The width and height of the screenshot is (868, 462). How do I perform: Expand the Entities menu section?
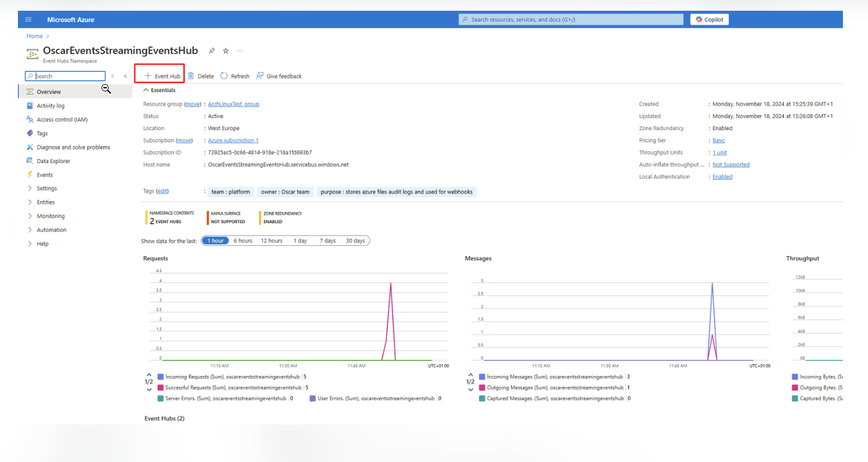pyautogui.click(x=46, y=202)
